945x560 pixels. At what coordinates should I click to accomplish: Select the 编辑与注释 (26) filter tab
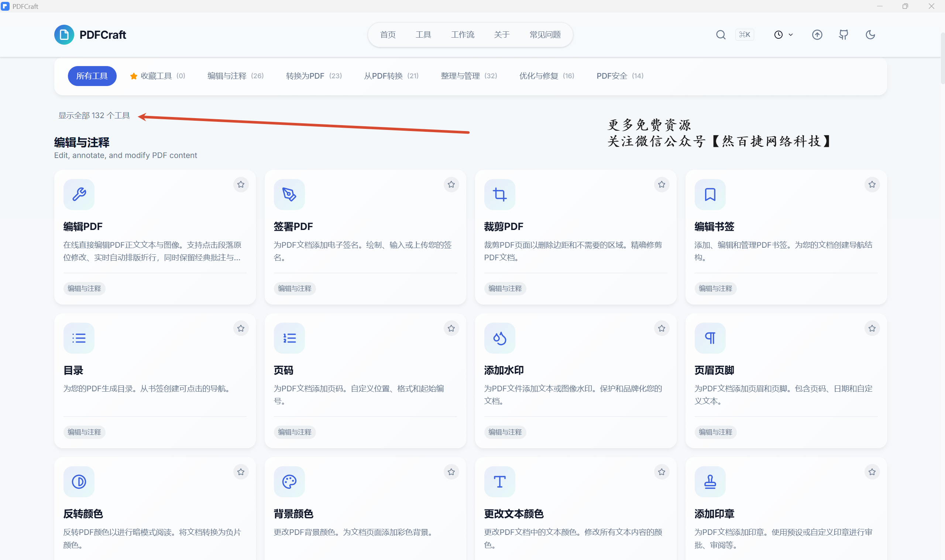pos(236,76)
